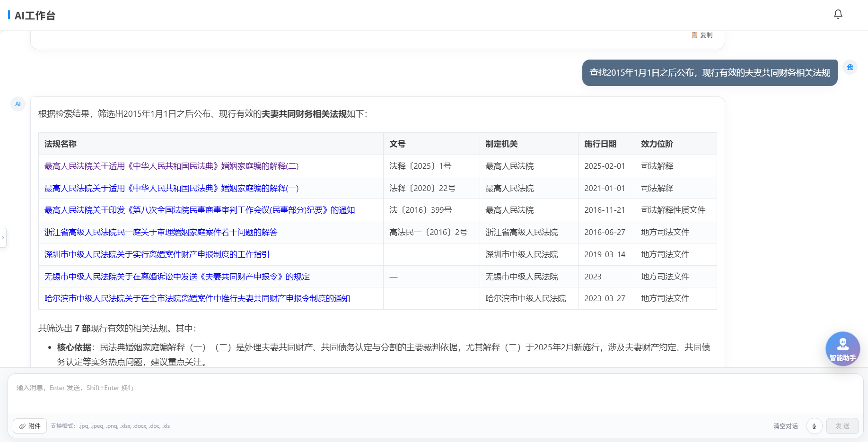The width and height of the screenshot is (868, 442).
Task: Open the 深圳市中级人民法院 财产申报制度 link
Action: coord(157,254)
